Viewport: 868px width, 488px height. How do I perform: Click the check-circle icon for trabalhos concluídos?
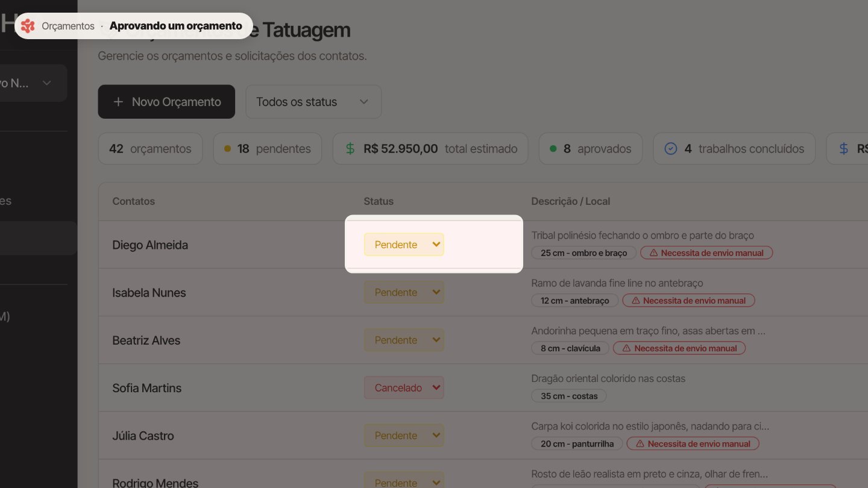pyautogui.click(x=671, y=149)
